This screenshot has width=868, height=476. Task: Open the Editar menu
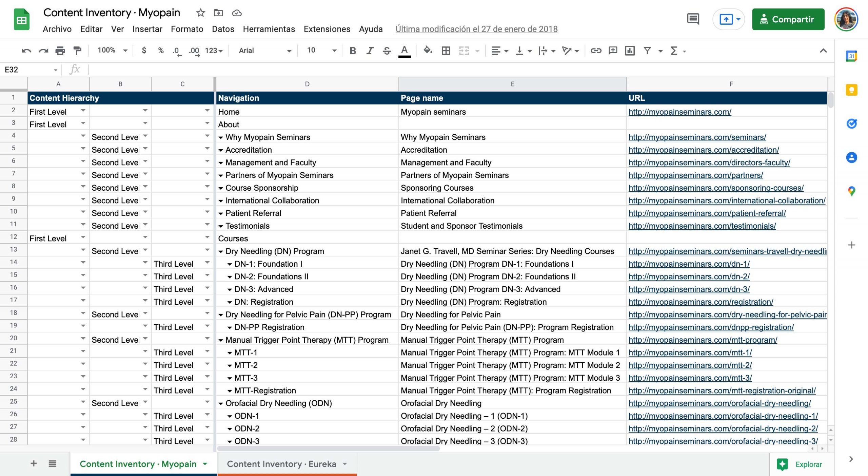point(91,29)
